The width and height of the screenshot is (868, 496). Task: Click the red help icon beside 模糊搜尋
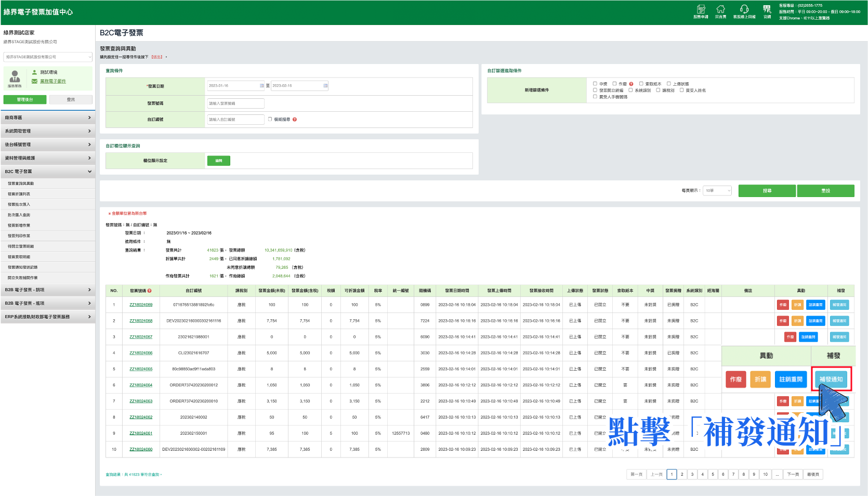point(295,120)
